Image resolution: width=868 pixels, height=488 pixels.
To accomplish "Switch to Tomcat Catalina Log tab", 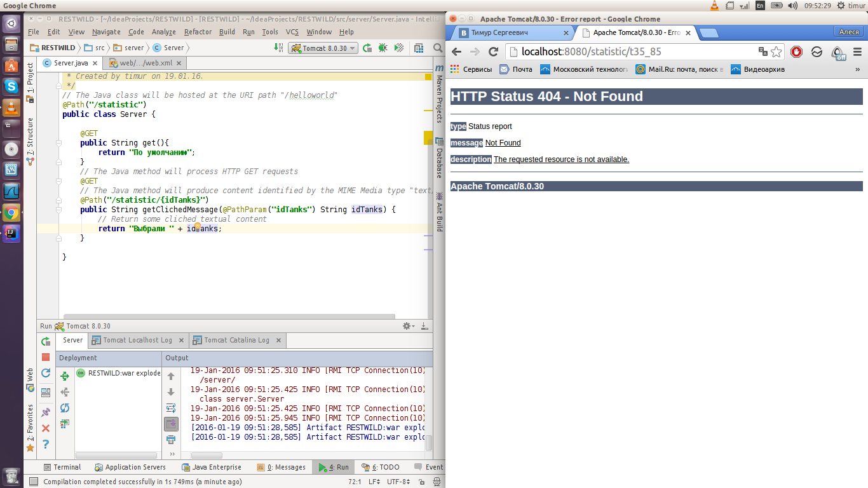I will (238, 341).
